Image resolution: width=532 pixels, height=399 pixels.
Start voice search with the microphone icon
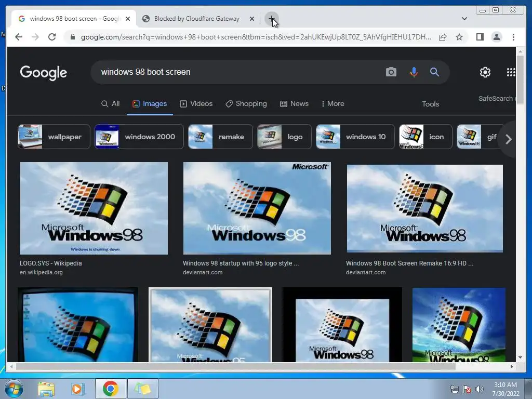click(x=414, y=72)
